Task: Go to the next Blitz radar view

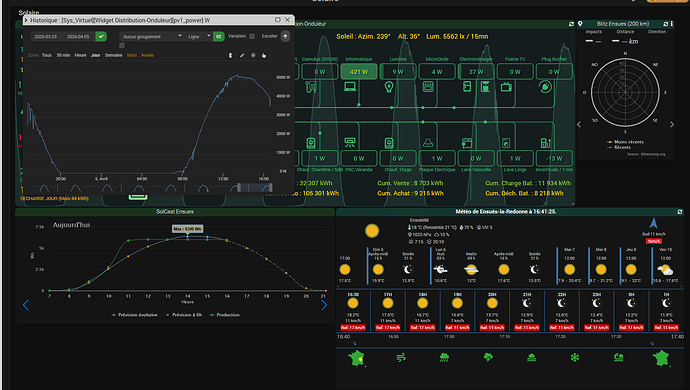Action: pyautogui.click(x=672, y=125)
